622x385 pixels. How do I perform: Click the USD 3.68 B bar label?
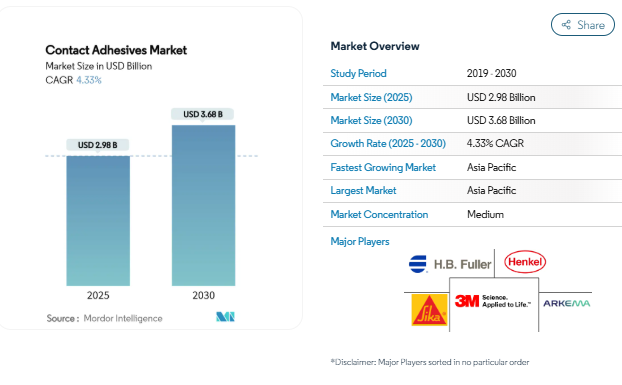(203, 114)
